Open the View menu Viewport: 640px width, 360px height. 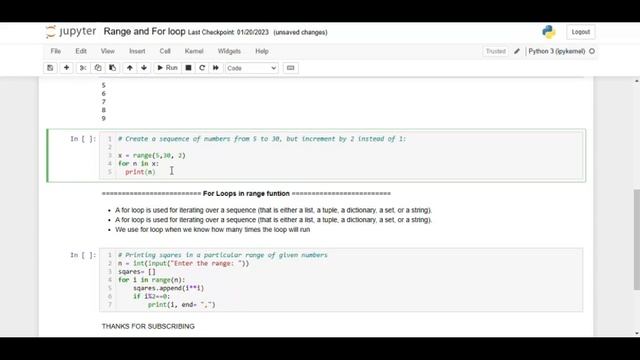tap(108, 51)
